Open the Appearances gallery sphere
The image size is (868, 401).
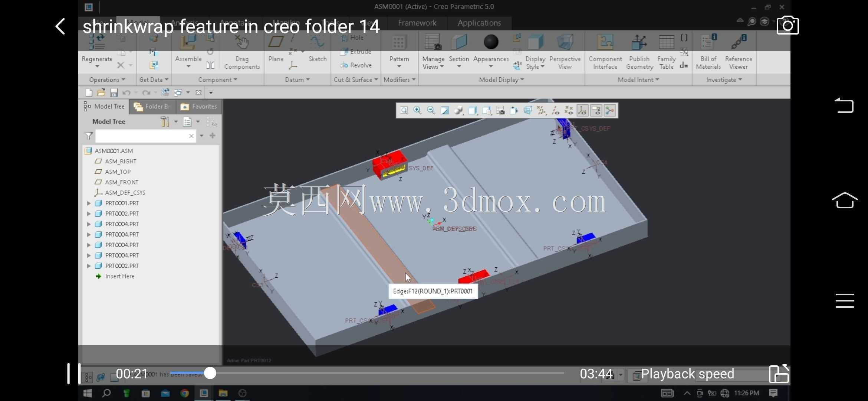click(x=491, y=42)
